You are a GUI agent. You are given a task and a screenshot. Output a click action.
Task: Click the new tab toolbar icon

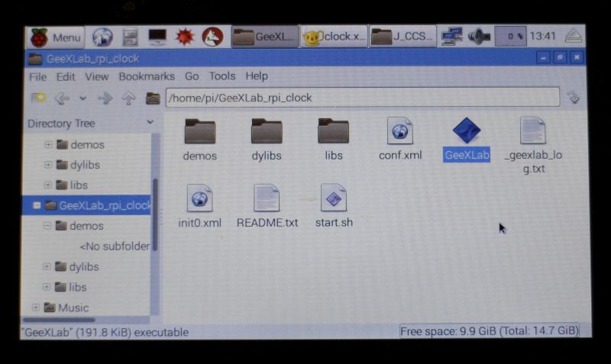click(x=39, y=98)
